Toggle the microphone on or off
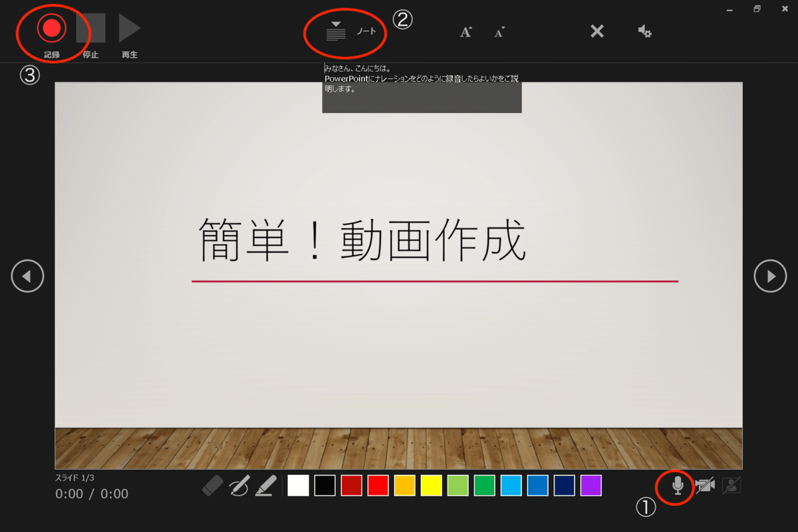The image size is (798, 532). [x=678, y=486]
